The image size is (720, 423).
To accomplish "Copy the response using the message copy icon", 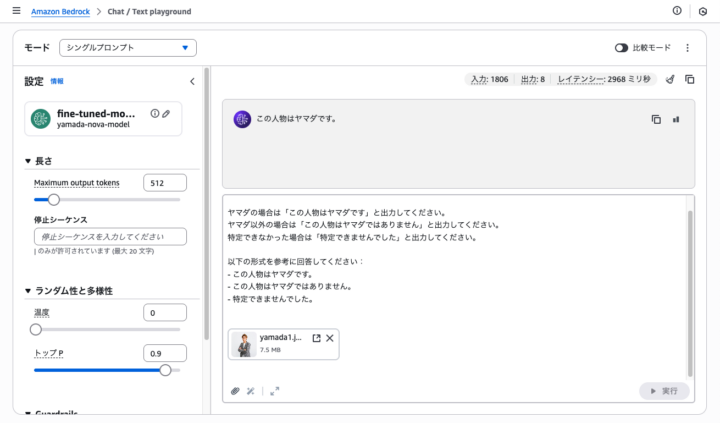I will (x=656, y=119).
